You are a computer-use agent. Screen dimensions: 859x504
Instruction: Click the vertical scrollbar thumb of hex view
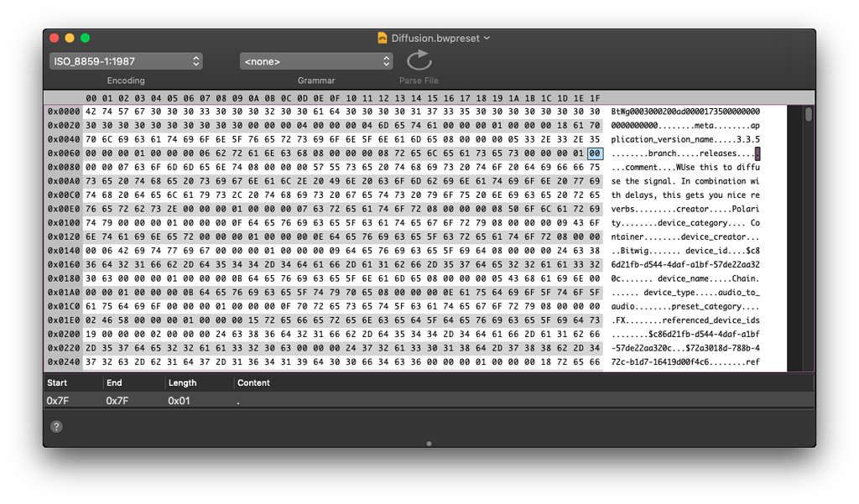(x=808, y=115)
